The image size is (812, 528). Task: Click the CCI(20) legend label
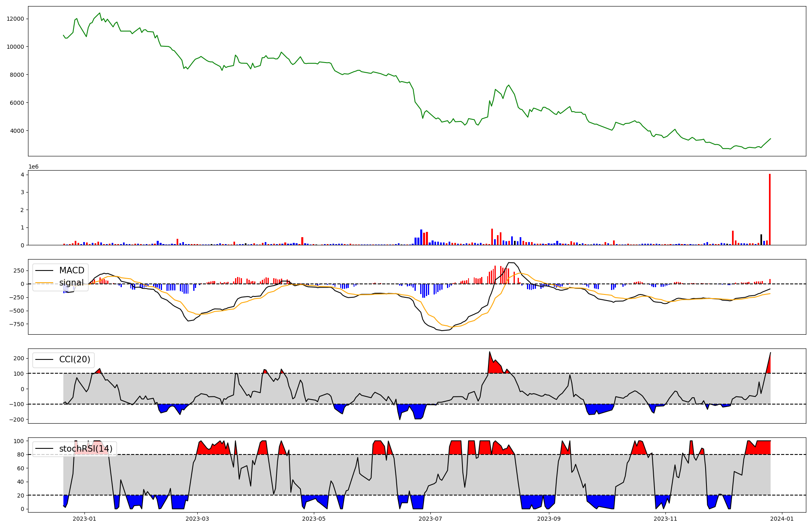pyautogui.click(x=75, y=359)
